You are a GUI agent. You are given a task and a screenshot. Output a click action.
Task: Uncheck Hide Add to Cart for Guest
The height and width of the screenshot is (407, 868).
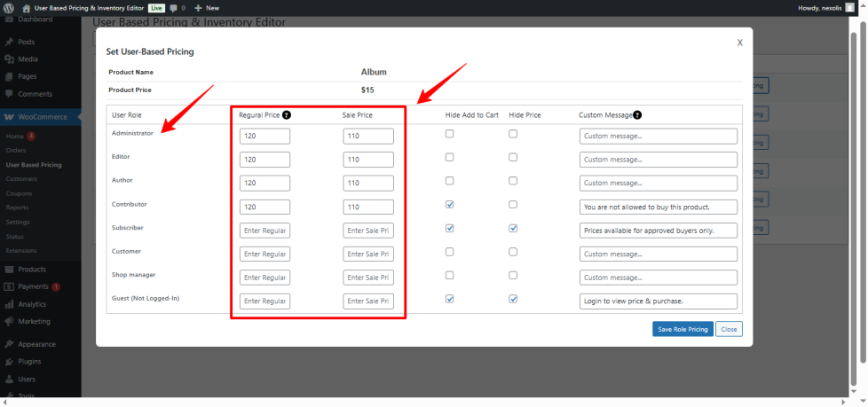click(449, 299)
